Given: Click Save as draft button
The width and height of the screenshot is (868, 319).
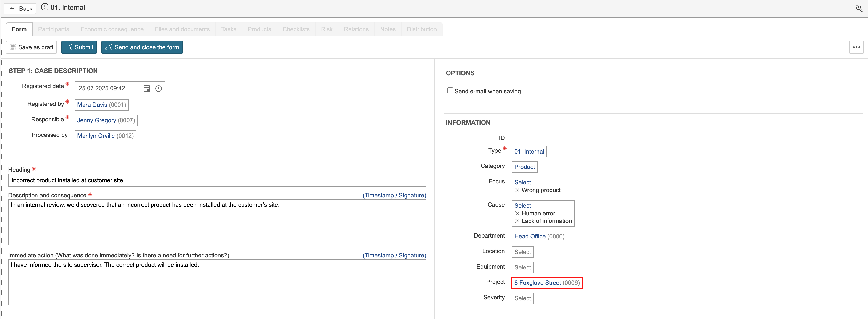Looking at the screenshot, I should click(x=31, y=47).
